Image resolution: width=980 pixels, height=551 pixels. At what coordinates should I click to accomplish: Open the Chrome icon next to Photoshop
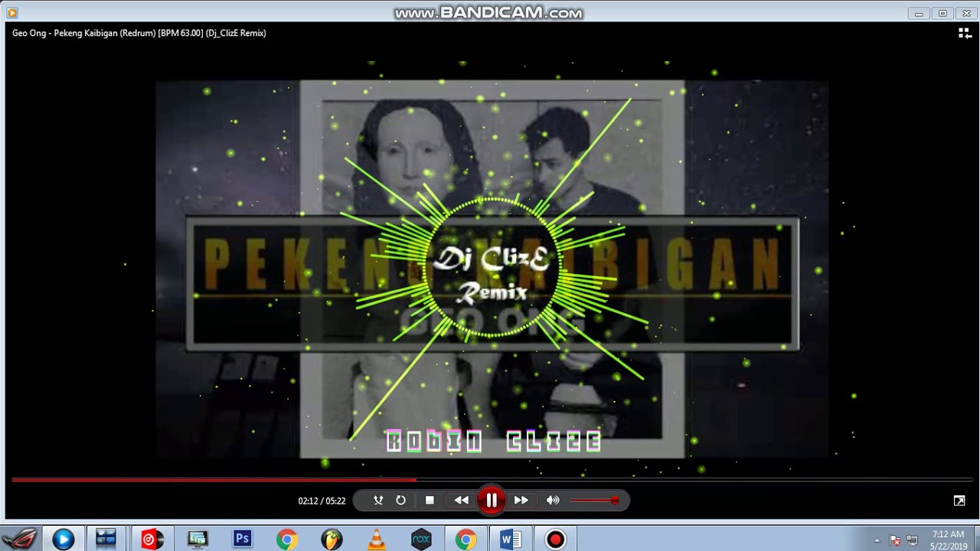click(287, 540)
